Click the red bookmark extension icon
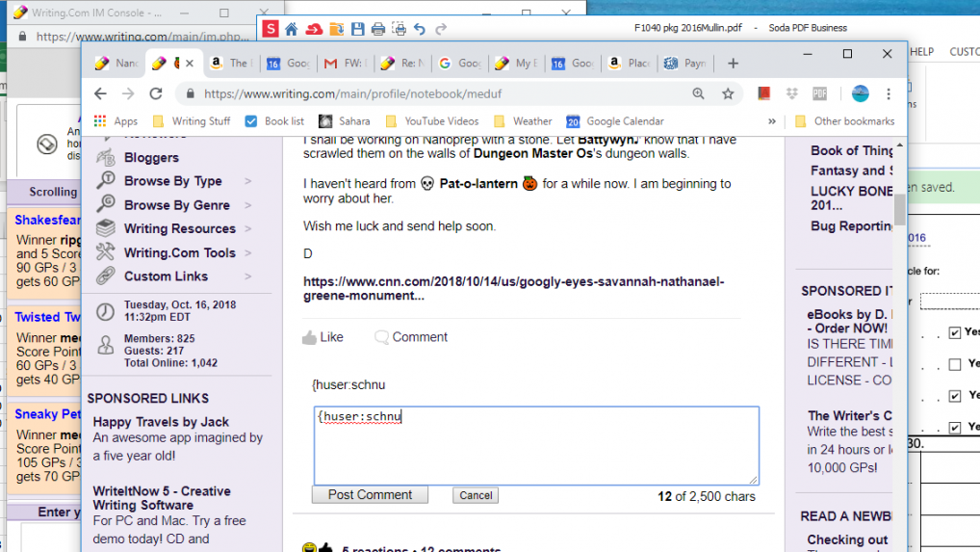This screenshot has width=980, height=552. tap(763, 93)
